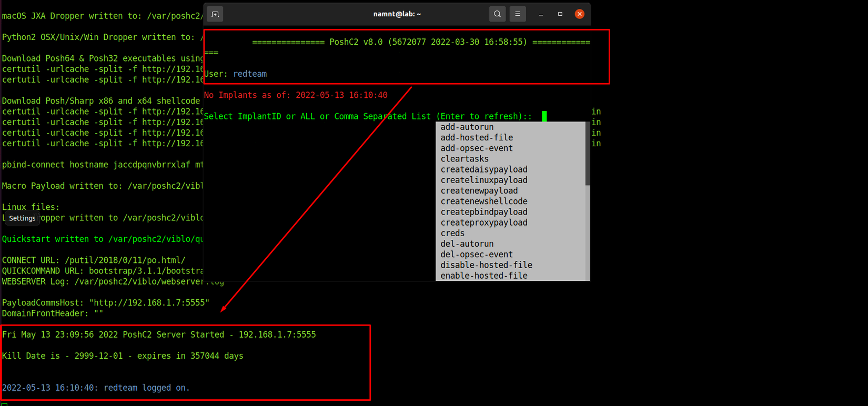Screen dimensions: 868x406
Task: Pick createnewpayload from the completions
Action: point(510,191)
